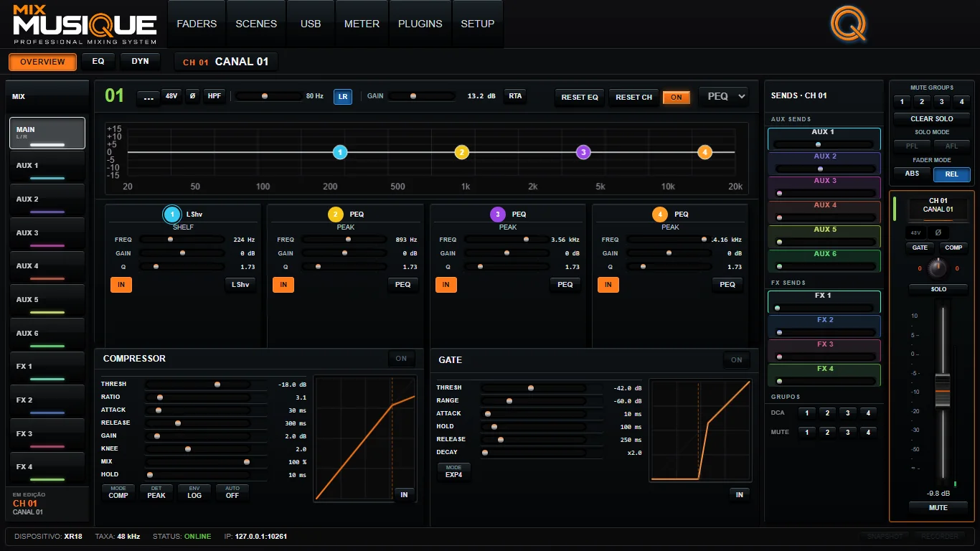The image size is (980, 551).
Task: Select EQ band 1 node on the graph
Action: [340, 152]
